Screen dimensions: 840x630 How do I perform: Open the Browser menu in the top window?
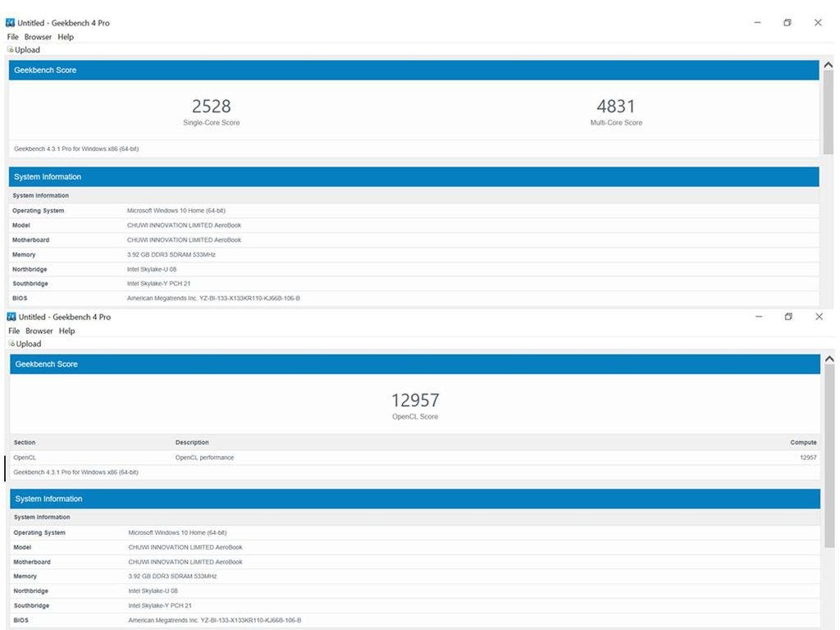[38, 37]
